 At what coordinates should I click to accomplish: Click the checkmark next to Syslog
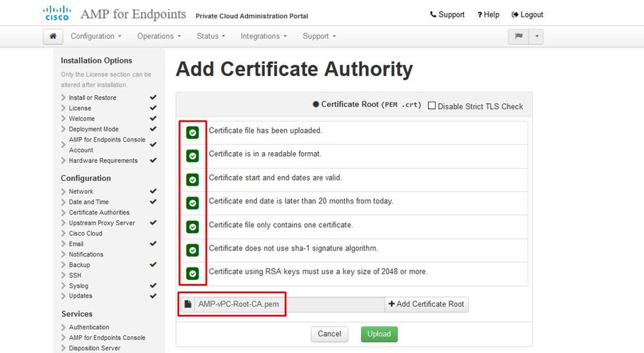point(153,285)
